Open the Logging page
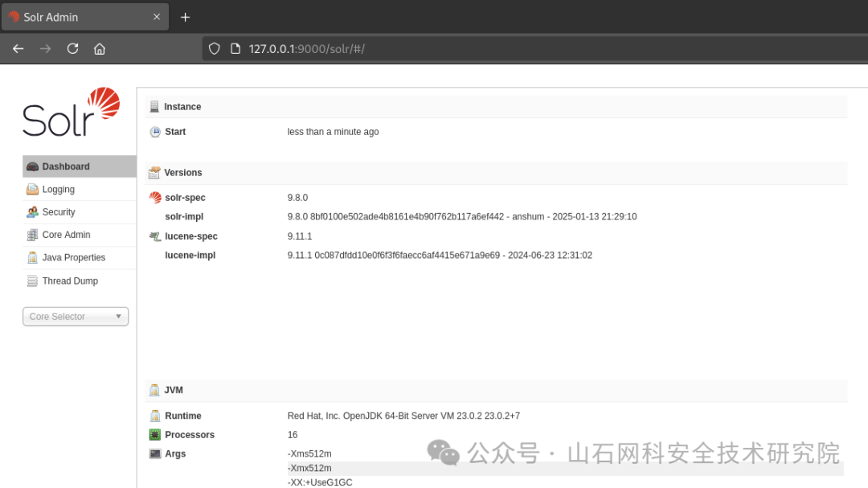Viewport: 868px width, 488px height. tap(79, 190)
